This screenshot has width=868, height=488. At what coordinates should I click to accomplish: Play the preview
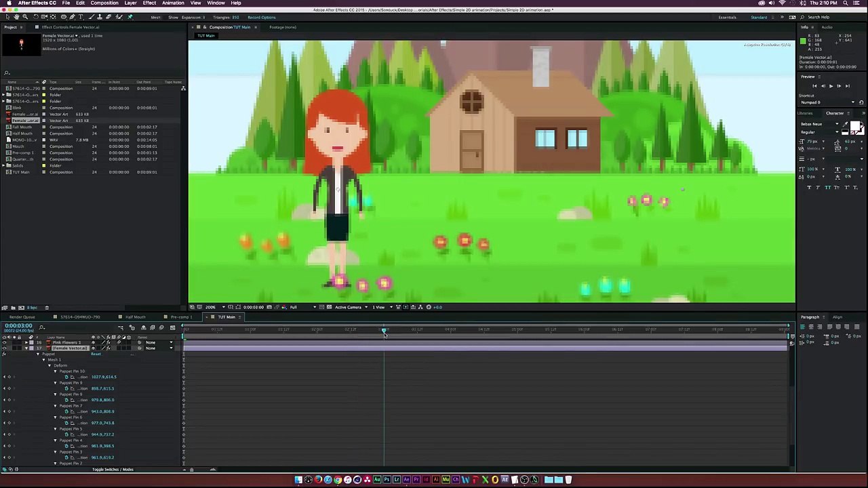[x=831, y=86]
